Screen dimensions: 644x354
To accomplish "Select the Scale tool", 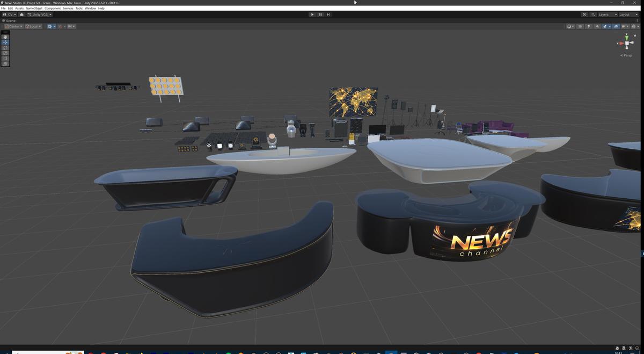I will click(5, 53).
